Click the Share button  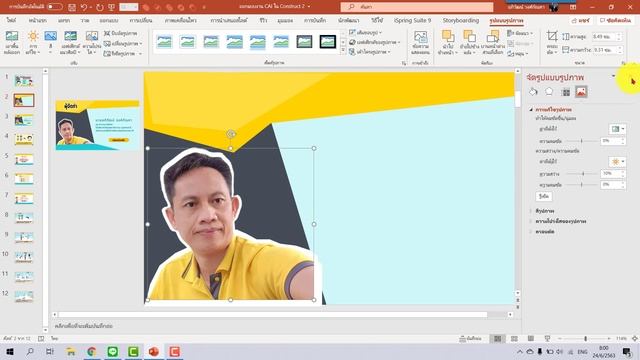(x=581, y=20)
